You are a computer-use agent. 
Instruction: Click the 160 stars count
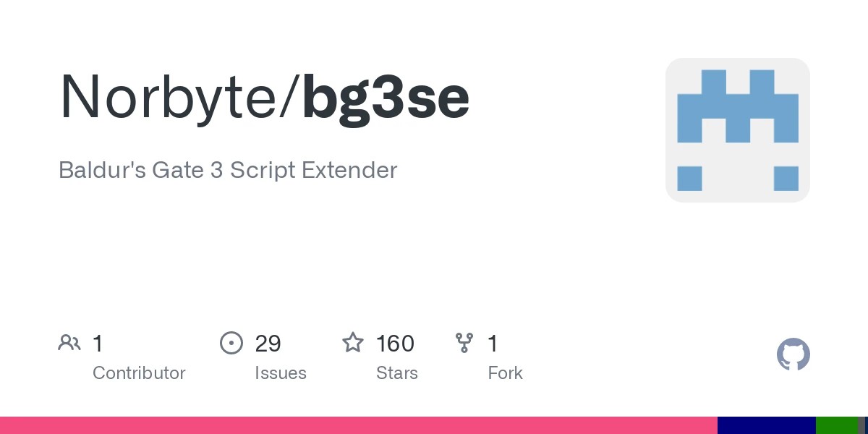click(x=395, y=344)
